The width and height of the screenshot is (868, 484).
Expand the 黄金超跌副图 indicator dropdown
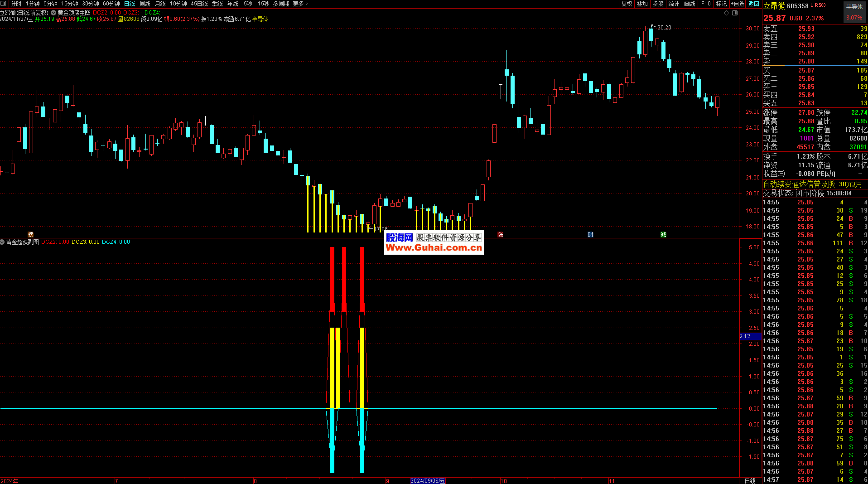pyautogui.click(x=3, y=242)
